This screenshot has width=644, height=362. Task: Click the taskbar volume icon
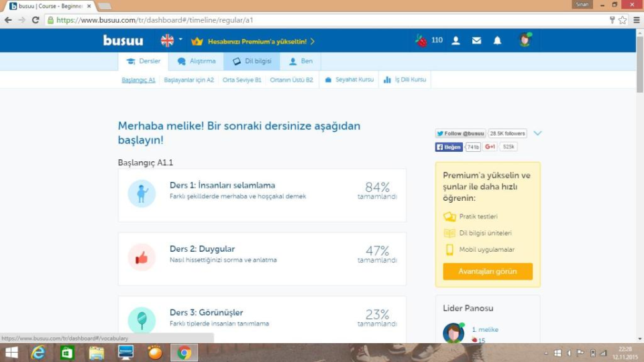[569, 353]
